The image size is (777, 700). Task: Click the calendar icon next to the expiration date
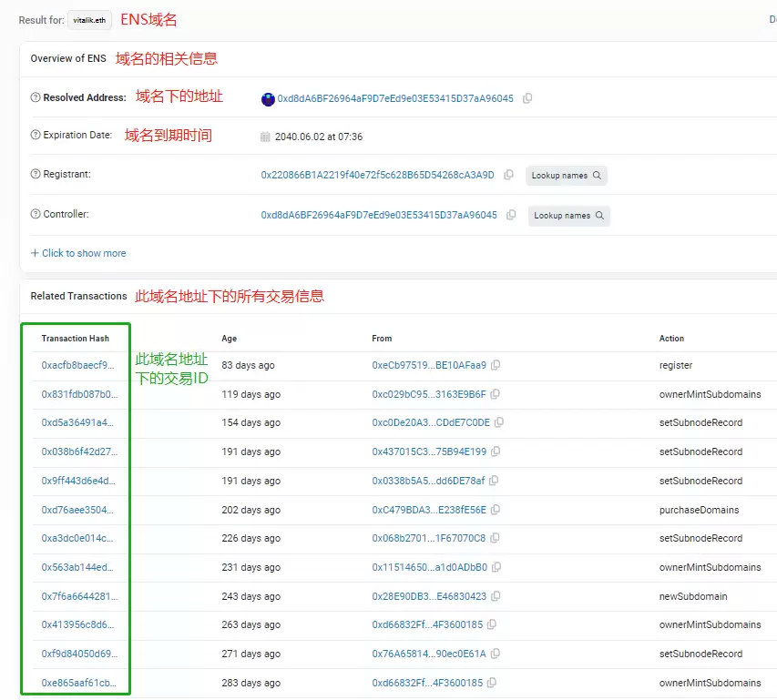click(x=264, y=137)
